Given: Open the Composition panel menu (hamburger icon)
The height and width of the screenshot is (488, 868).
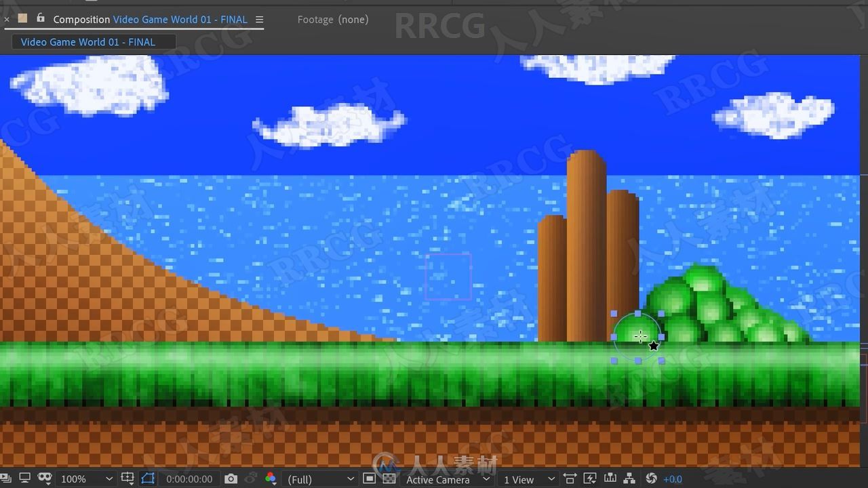Looking at the screenshot, I should (x=259, y=20).
